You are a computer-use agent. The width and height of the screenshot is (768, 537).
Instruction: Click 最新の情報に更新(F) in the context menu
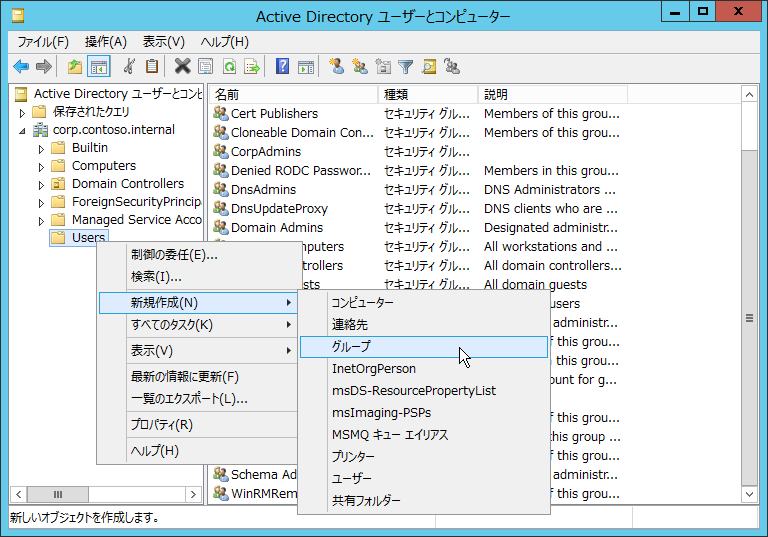click(x=198, y=377)
